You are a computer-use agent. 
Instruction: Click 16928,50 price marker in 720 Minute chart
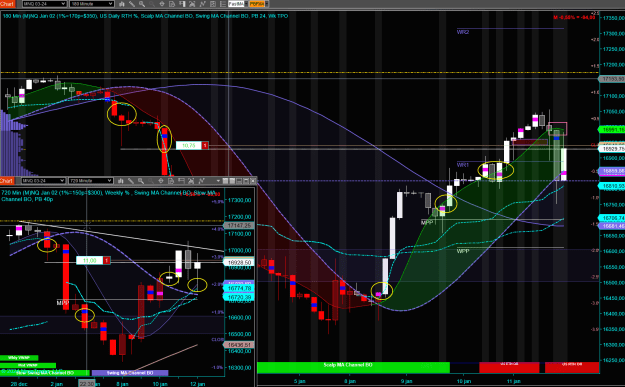[240, 262]
